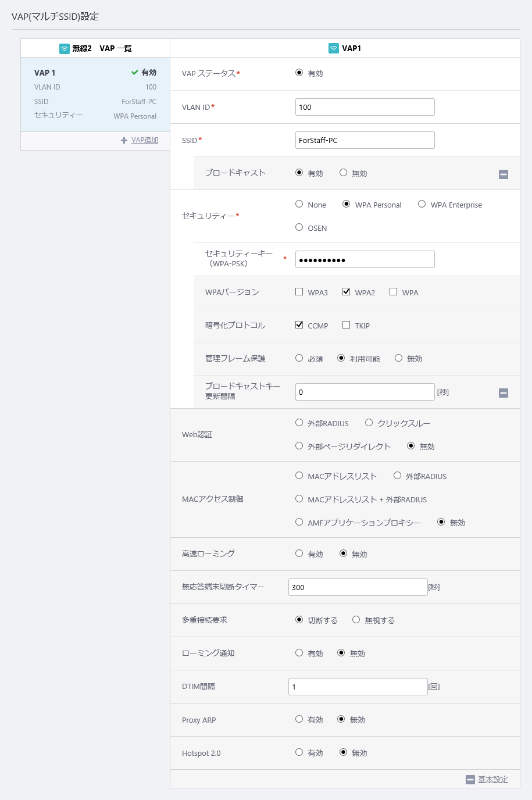Set 高速ローミング to 無効
The image size is (532, 800).
[343, 553]
